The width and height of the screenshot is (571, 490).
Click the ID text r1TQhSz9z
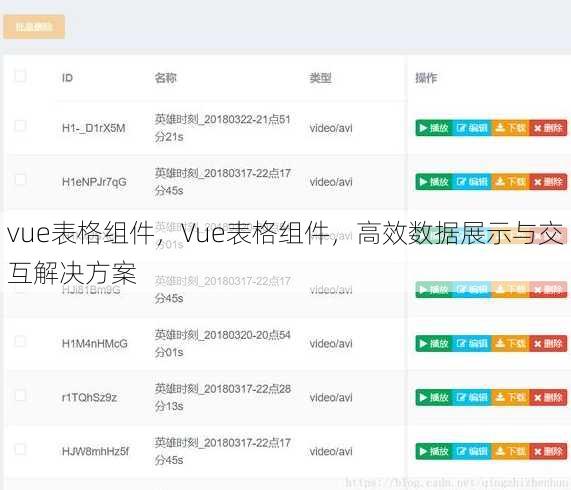coord(89,398)
